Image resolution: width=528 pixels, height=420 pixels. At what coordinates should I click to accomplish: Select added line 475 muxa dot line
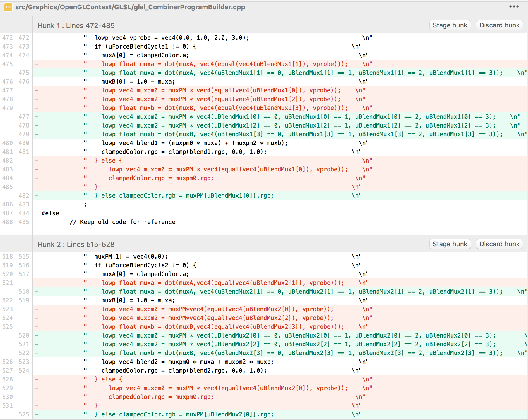pyautogui.click(x=280, y=73)
